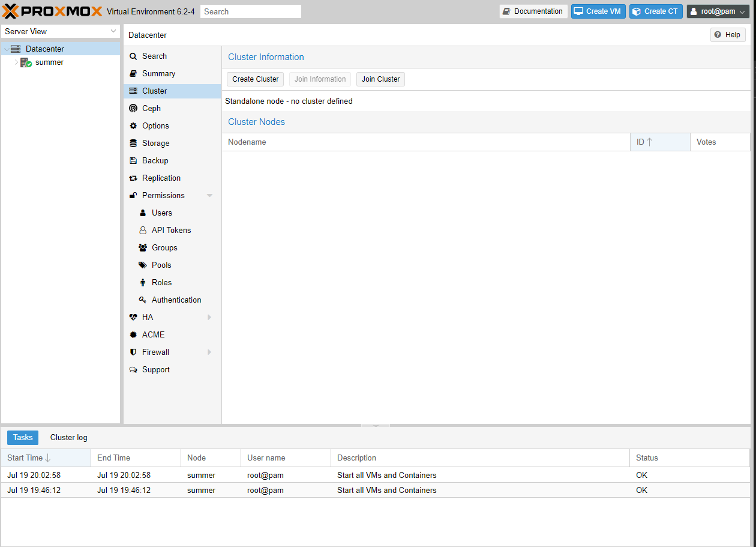Expand the HA submenu arrow
The height and width of the screenshot is (547, 756).
tap(209, 318)
